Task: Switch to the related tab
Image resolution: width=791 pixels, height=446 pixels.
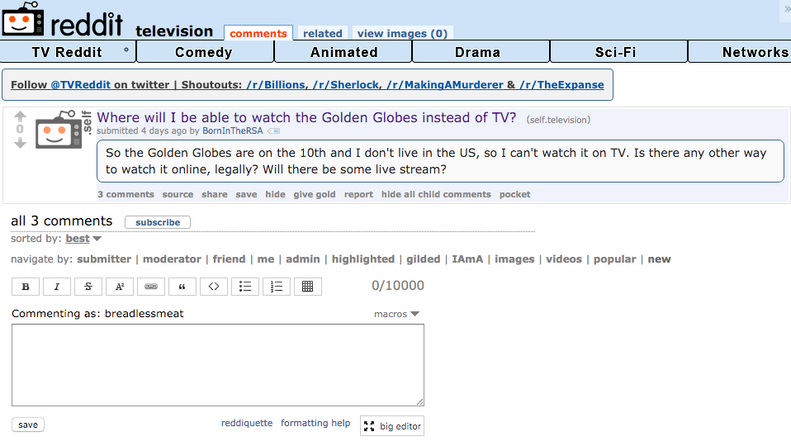Action: 323,33
